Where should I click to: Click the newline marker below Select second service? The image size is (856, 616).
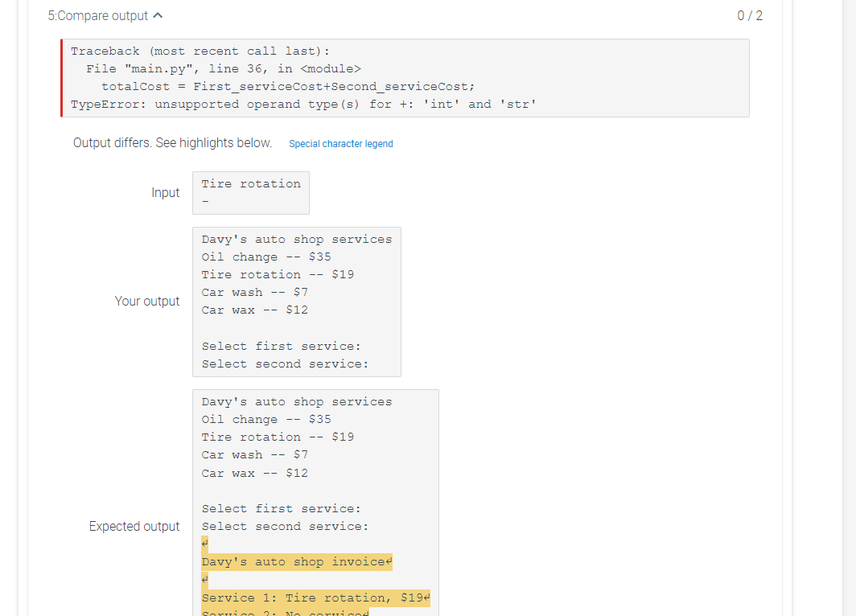click(x=203, y=544)
